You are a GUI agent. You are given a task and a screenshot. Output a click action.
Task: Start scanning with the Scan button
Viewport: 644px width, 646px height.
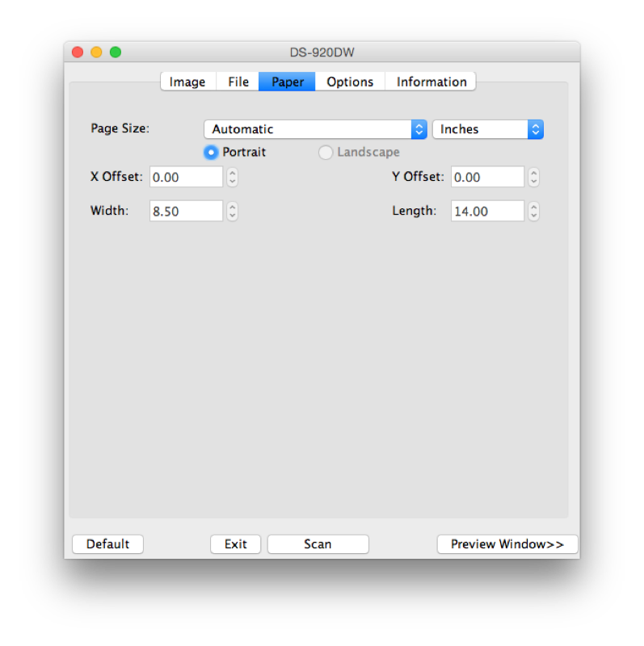318,544
